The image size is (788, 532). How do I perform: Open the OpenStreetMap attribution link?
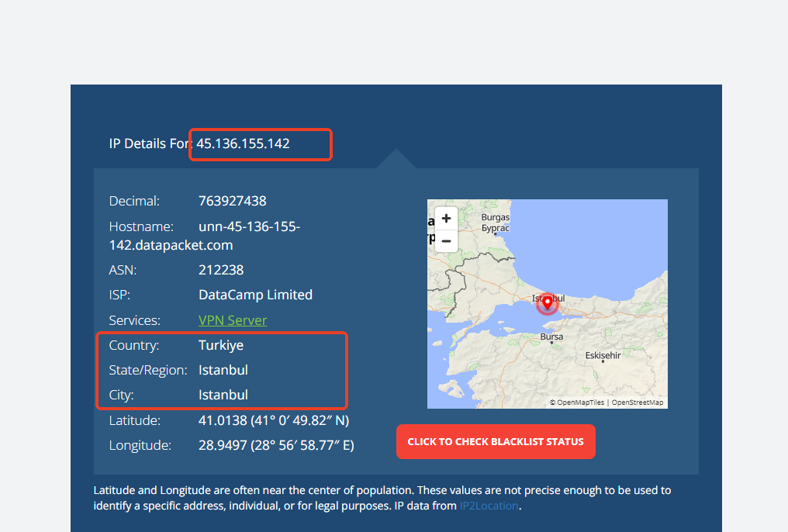638,402
